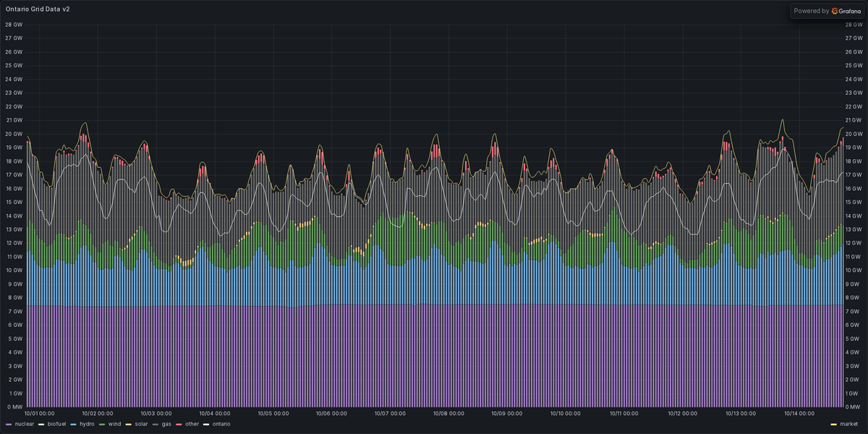Click the 14 GW label on left axis
The height and width of the screenshot is (434, 868).
14,216
